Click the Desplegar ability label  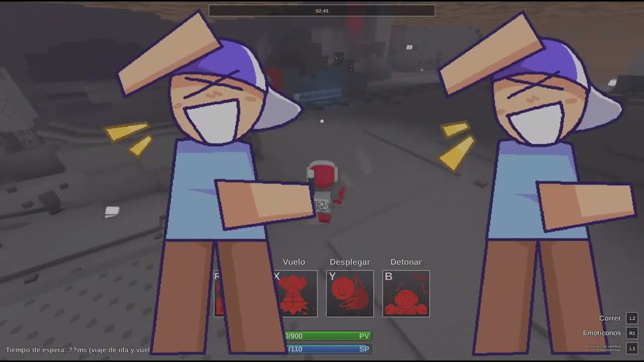coord(350,262)
